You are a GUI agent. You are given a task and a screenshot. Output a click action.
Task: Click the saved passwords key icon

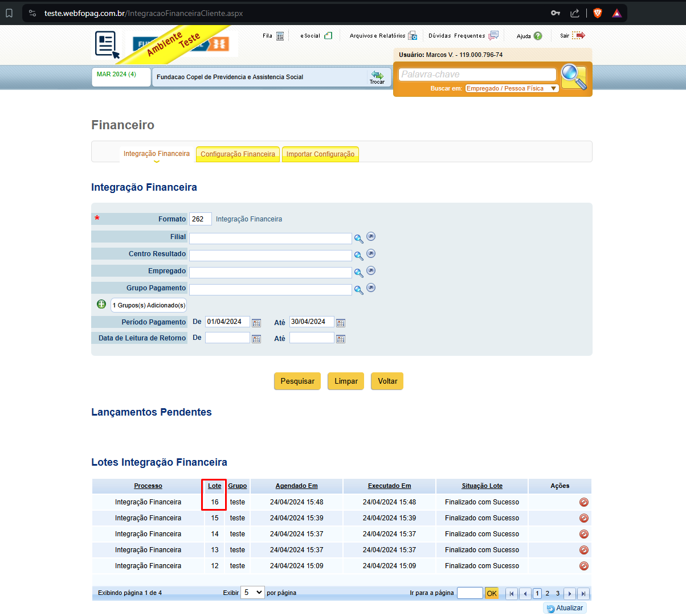(556, 13)
